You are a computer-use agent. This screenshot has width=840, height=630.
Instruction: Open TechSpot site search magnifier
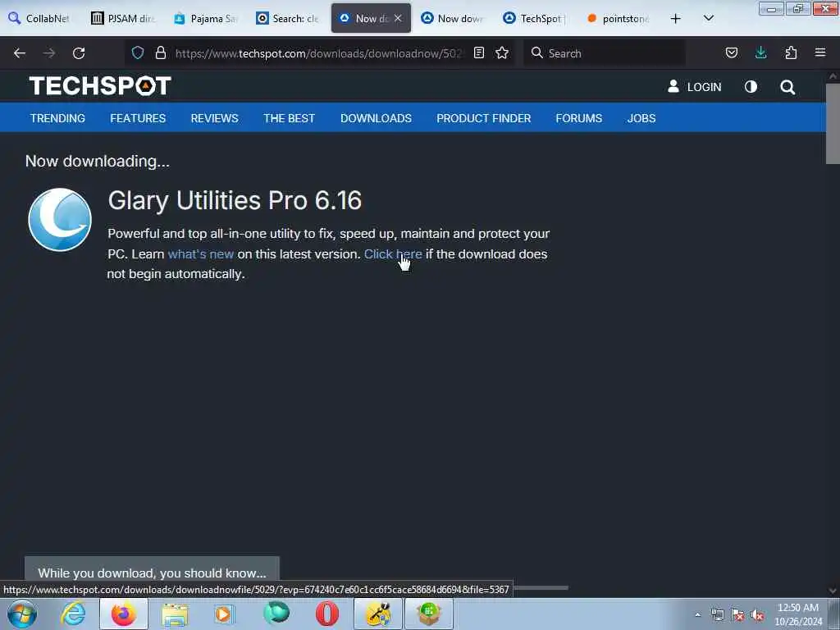pos(787,87)
